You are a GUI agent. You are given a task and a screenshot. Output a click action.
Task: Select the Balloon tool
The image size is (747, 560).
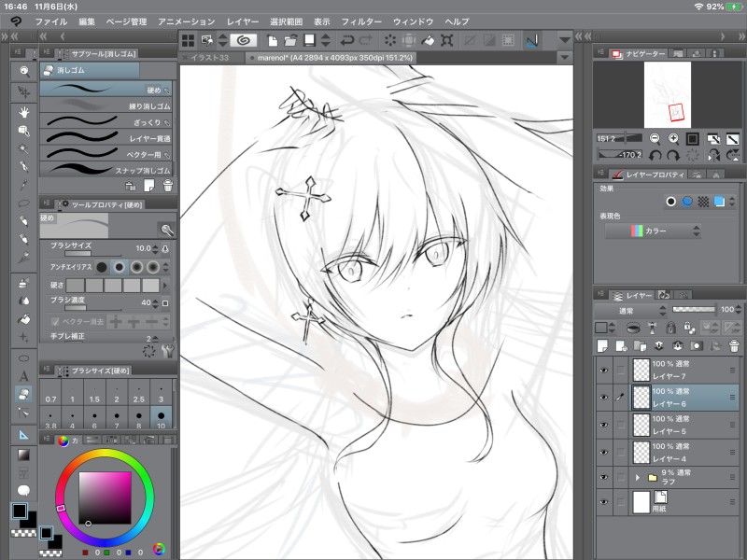pos(24,491)
